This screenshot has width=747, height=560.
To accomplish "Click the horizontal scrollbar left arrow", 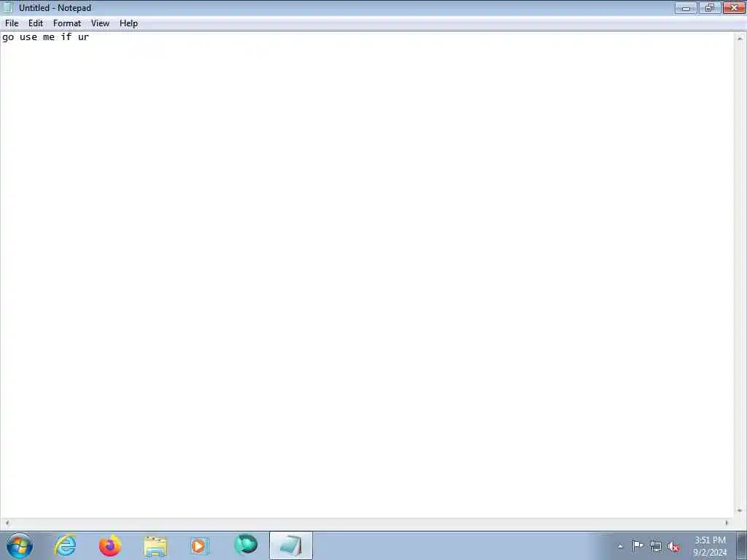I will click(7, 522).
